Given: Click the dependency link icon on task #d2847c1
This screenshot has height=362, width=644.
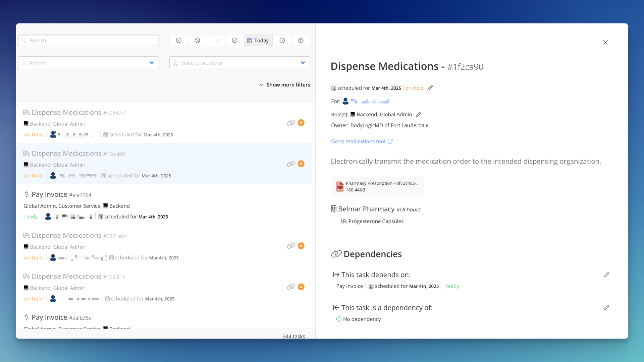Looking at the screenshot, I should click(290, 123).
